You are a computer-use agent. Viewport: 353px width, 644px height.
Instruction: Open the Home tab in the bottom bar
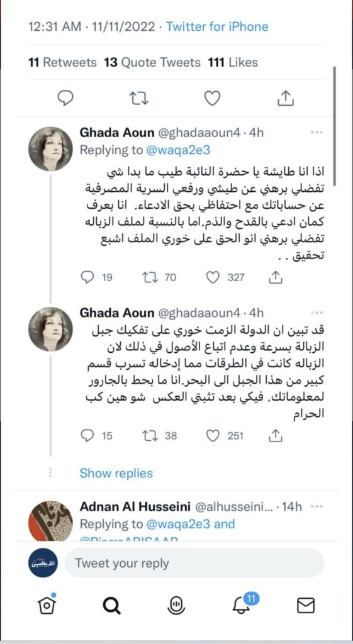click(x=47, y=604)
